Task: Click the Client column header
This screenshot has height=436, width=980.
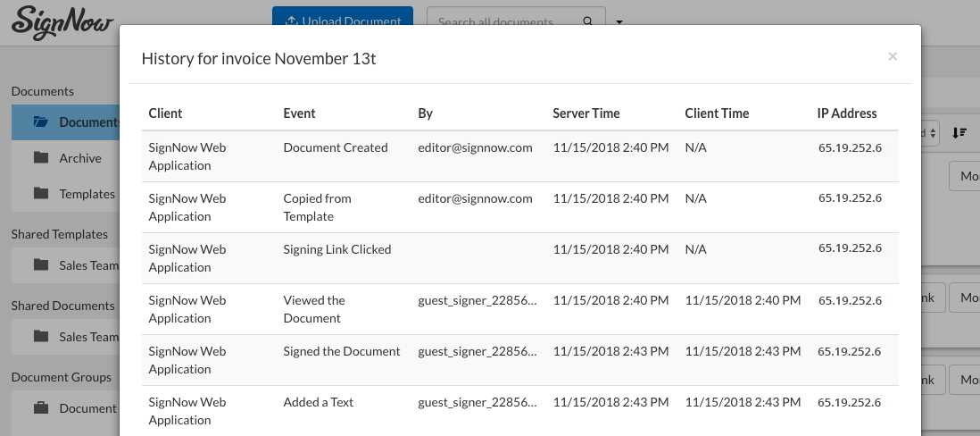Action: click(x=165, y=113)
